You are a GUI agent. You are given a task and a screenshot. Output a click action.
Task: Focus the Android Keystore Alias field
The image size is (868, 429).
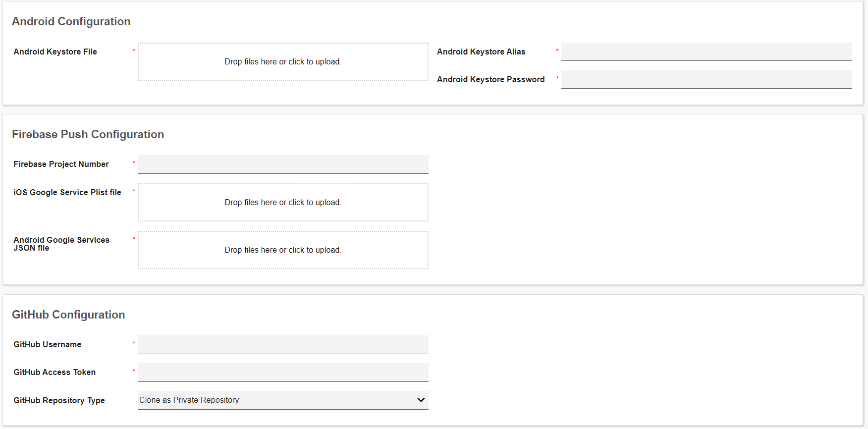706,52
